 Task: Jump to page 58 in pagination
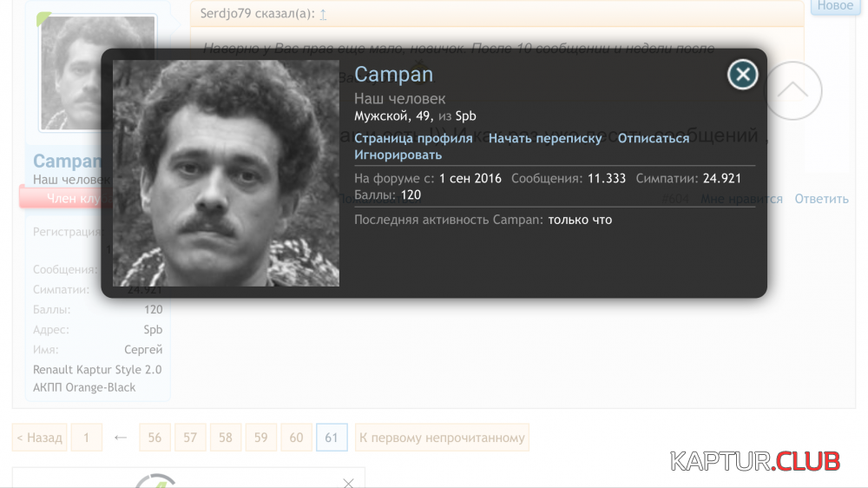point(225,438)
